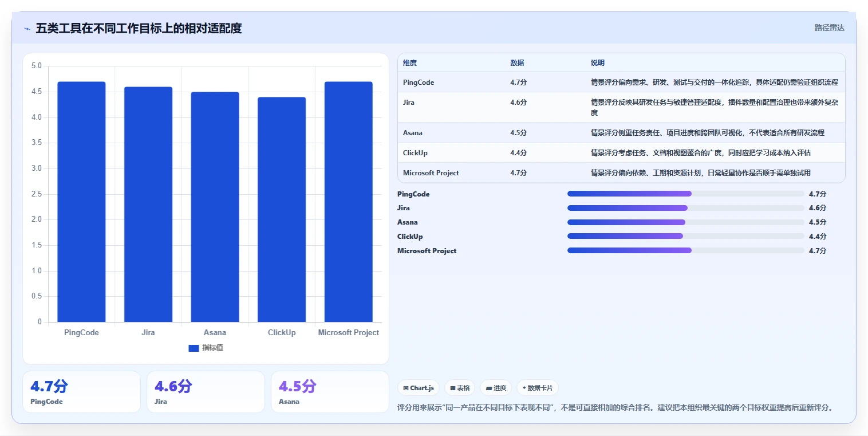Open the Jira 4.6分 stat card
Screen dimensions: 868x436
click(206, 392)
